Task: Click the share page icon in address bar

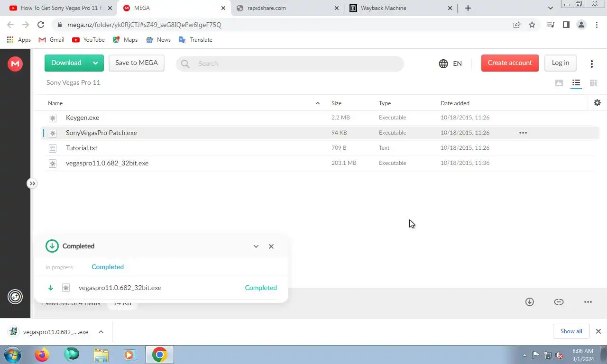Action: 517,25
